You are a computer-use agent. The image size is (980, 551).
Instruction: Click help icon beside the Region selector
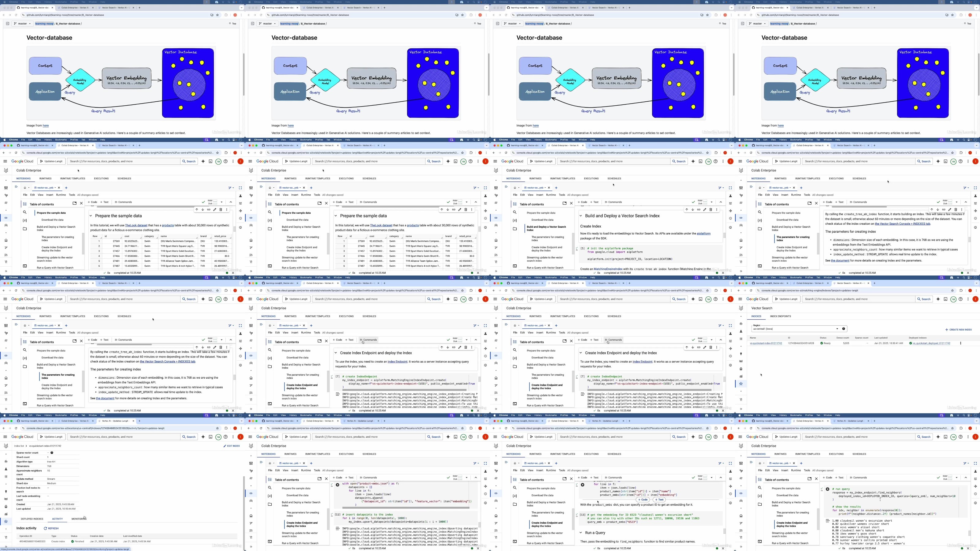pos(843,328)
